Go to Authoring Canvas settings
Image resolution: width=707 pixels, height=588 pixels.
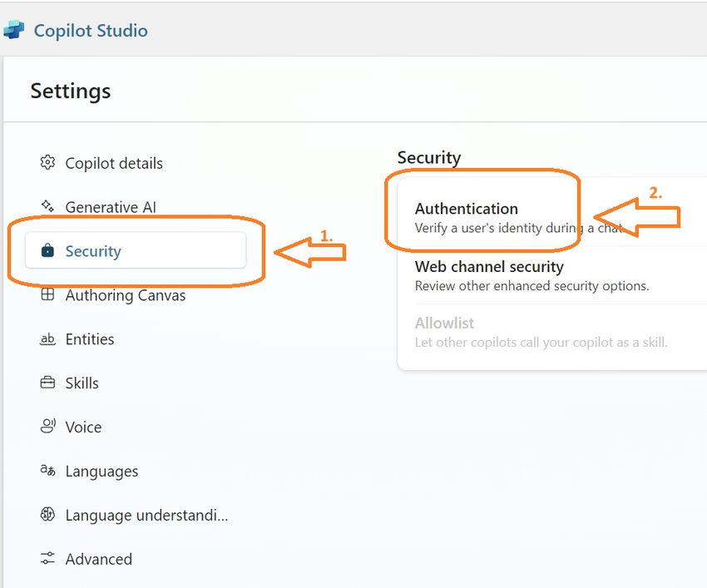coord(126,295)
